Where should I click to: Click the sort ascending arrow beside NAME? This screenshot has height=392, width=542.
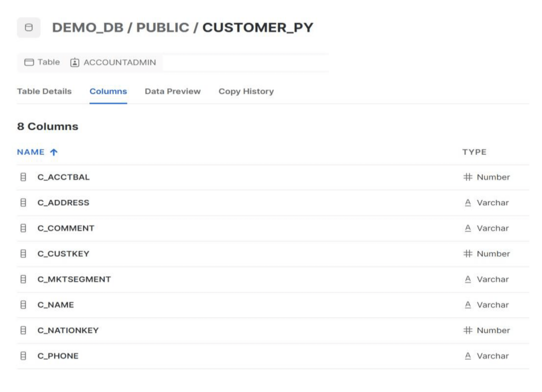pyautogui.click(x=54, y=152)
